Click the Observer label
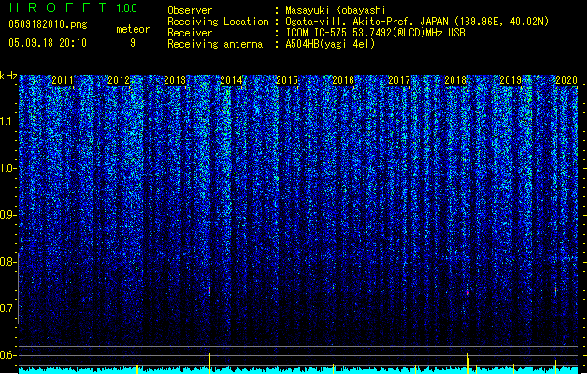The width and height of the screenshot is (588, 374). 190,10
